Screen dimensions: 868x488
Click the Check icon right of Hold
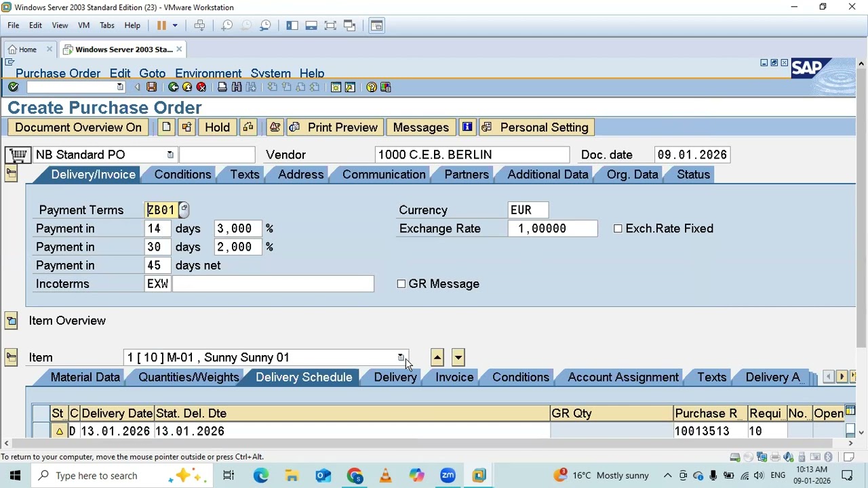[x=248, y=127]
